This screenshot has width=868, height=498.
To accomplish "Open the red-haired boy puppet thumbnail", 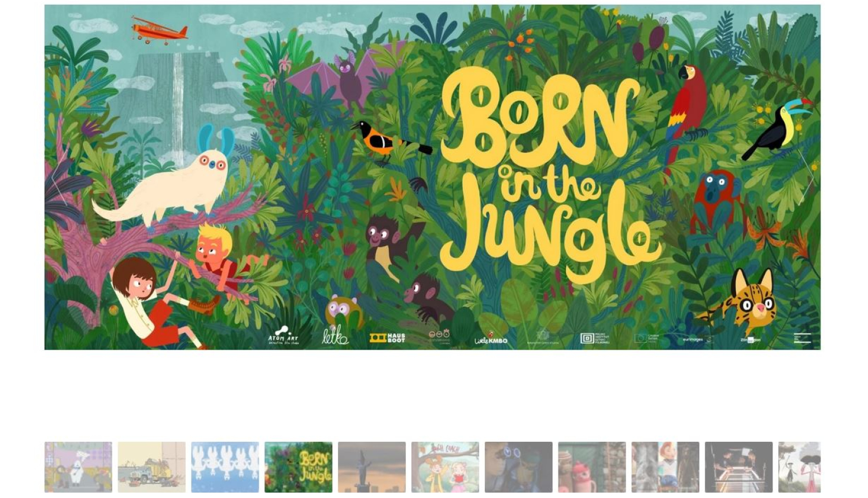I will (665, 467).
